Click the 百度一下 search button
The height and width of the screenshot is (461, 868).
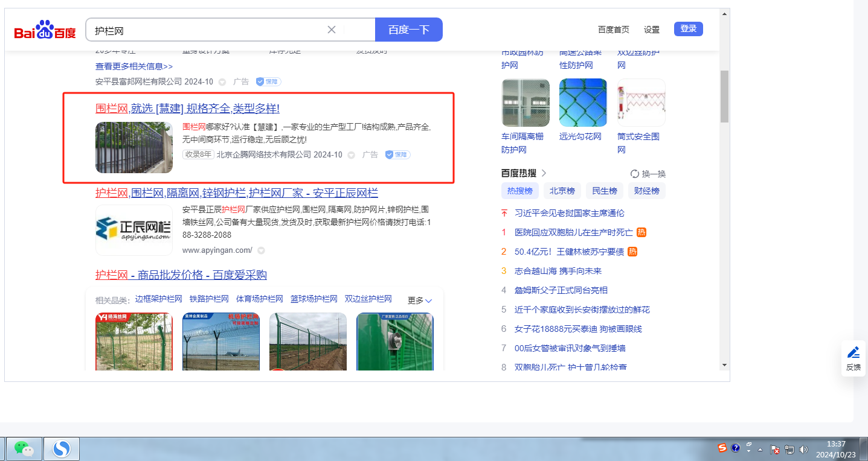(409, 30)
